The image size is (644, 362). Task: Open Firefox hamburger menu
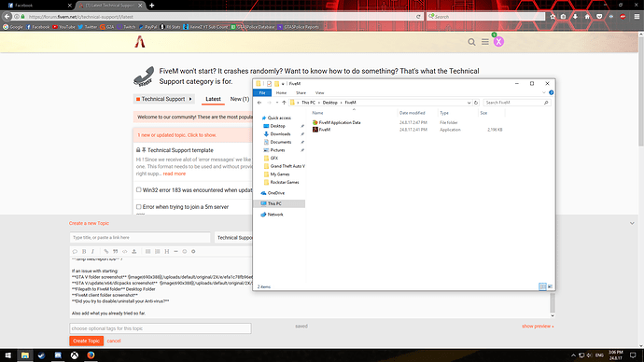(637, 17)
